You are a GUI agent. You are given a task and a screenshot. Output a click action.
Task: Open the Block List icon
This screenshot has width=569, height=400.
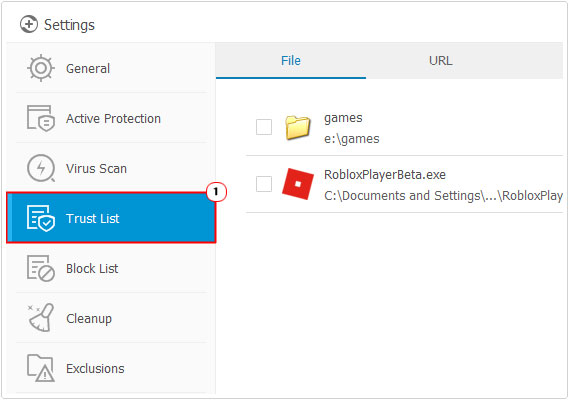41,268
